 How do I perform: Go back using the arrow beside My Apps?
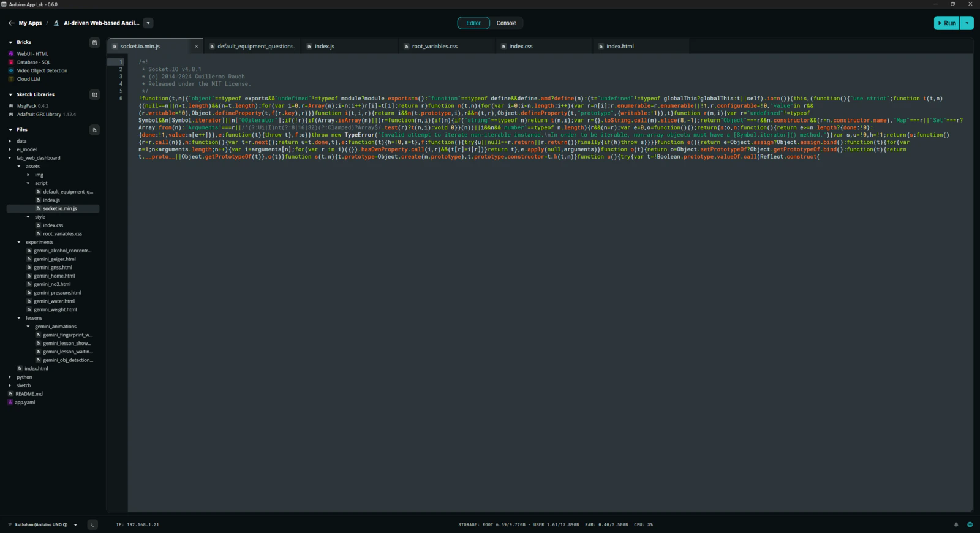pos(11,23)
